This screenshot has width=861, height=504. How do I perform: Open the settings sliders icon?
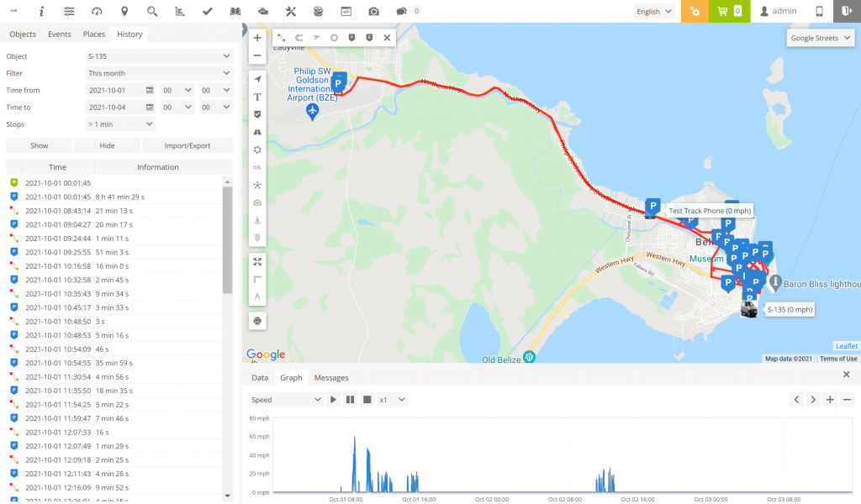tap(69, 11)
